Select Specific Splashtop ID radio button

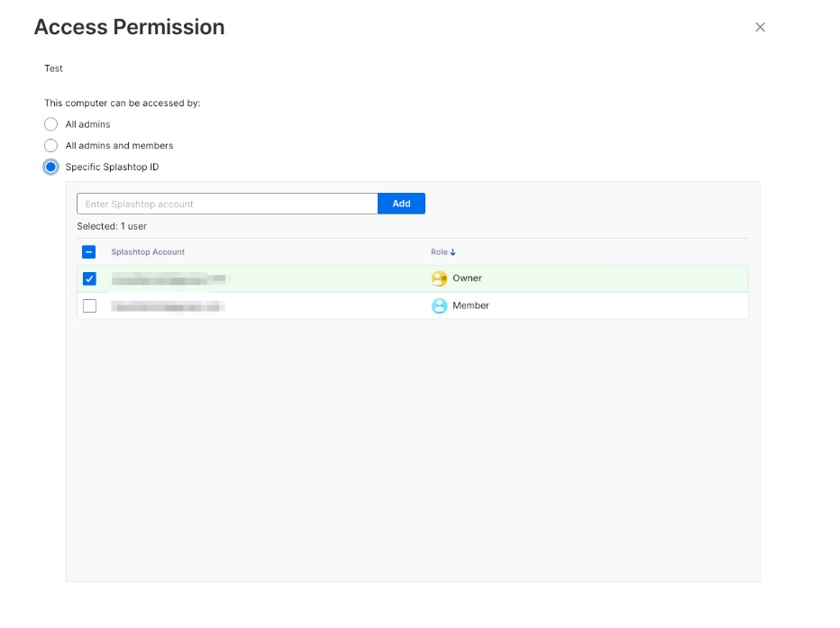pos(50,167)
